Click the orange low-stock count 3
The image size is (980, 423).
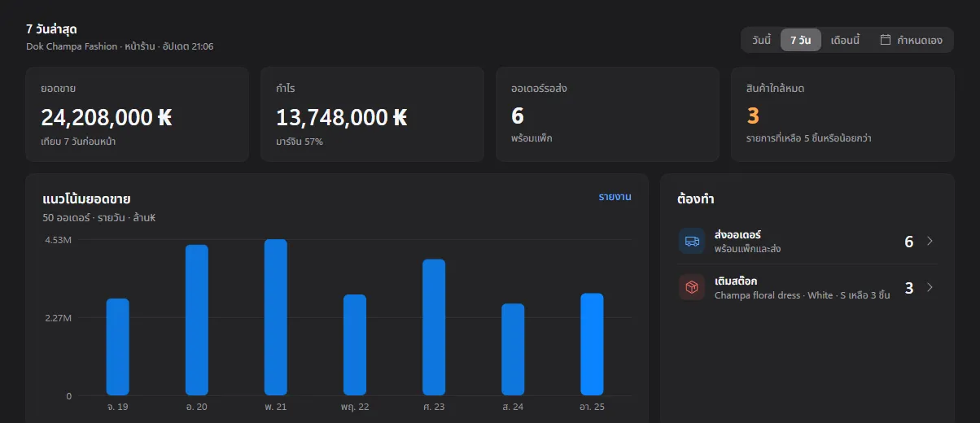click(753, 116)
